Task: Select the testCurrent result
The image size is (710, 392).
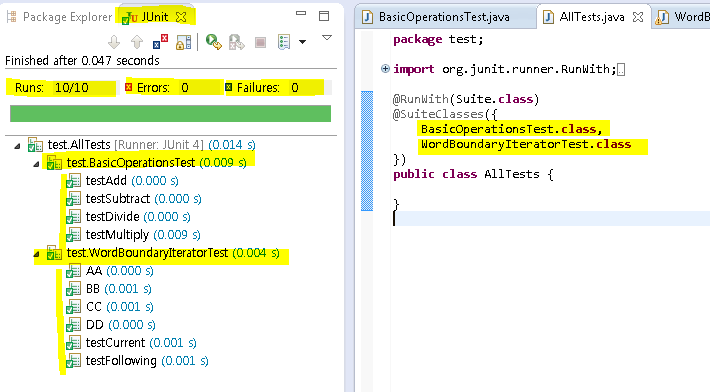Action: [x=131, y=343]
